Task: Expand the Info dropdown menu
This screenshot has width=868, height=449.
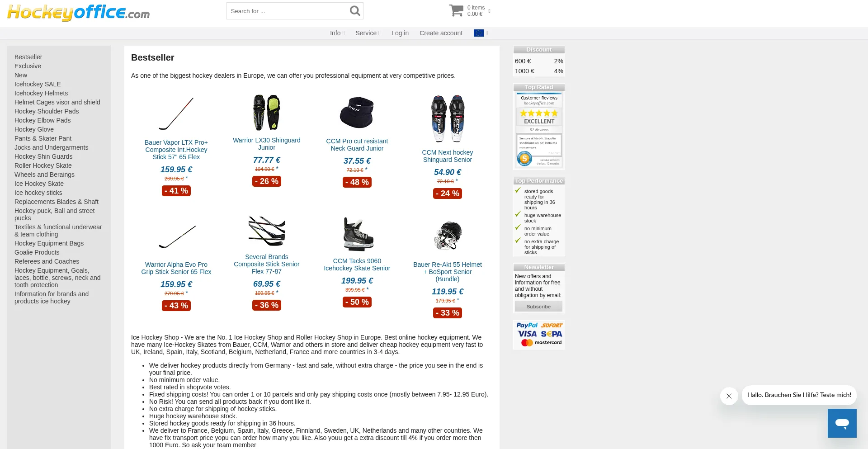Action: 337,33
